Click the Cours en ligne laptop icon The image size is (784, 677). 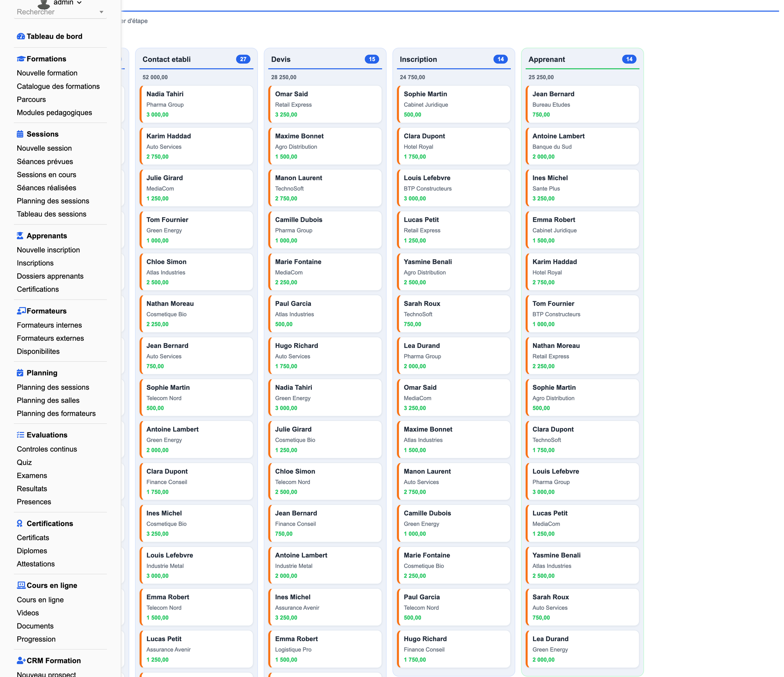pyautogui.click(x=21, y=585)
